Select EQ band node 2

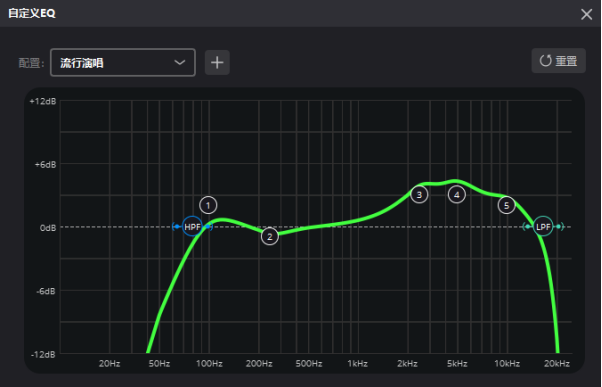pyautogui.click(x=270, y=236)
